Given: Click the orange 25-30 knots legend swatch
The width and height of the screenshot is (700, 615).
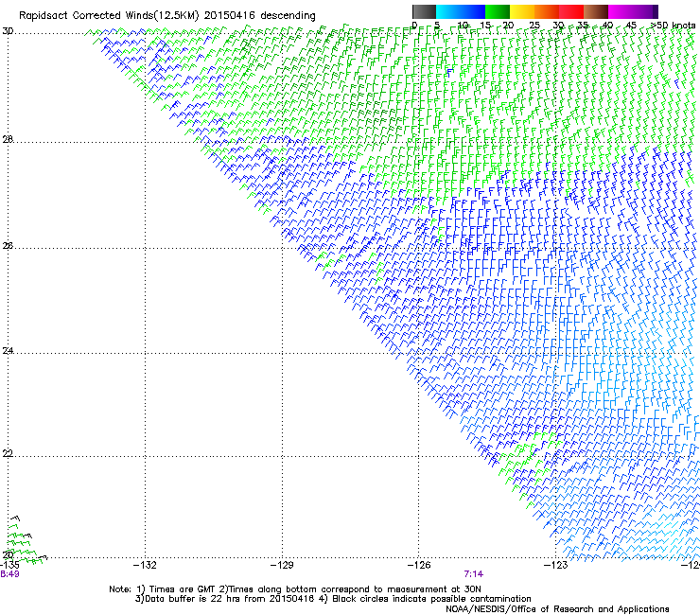Looking at the screenshot, I should point(547,11).
